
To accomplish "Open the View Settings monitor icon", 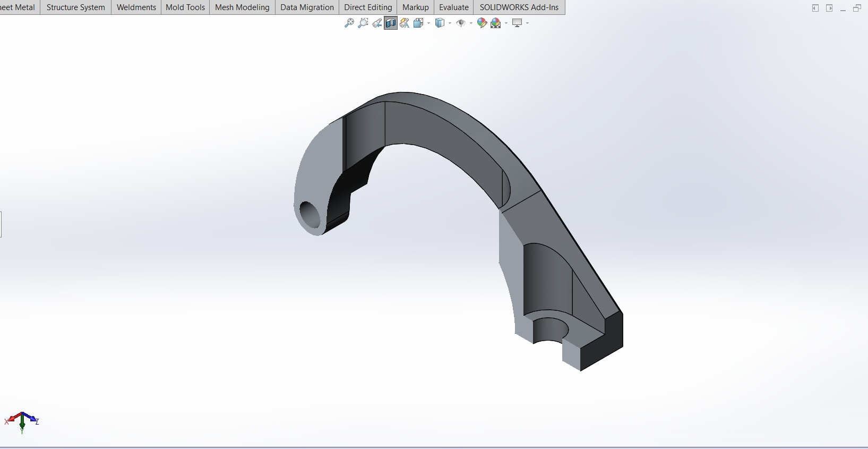I will [x=517, y=23].
